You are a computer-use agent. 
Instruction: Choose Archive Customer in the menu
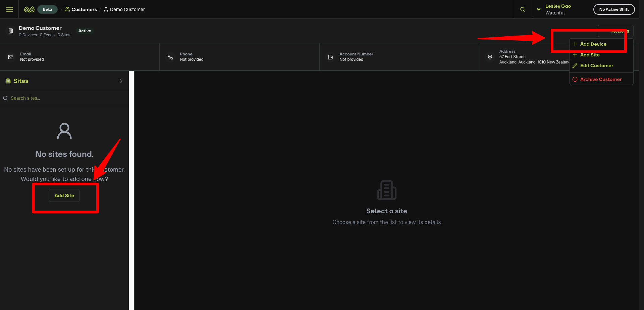601,79
